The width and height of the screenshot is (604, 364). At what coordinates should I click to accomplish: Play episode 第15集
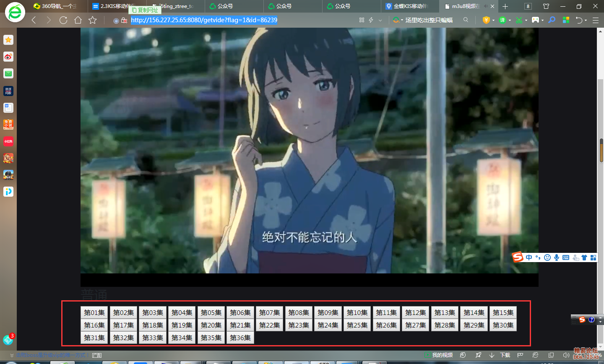pyautogui.click(x=503, y=312)
